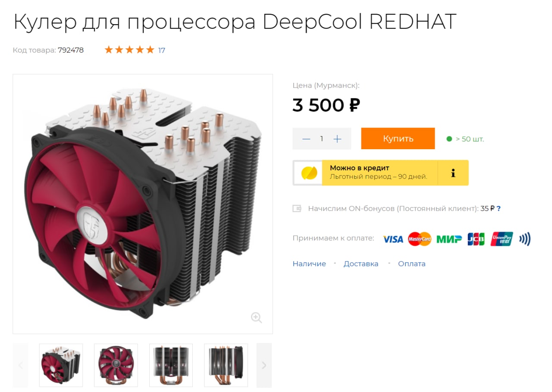The height and width of the screenshot is (392, 552).
Task: Click the quantity input field
Action: [322, 139]
